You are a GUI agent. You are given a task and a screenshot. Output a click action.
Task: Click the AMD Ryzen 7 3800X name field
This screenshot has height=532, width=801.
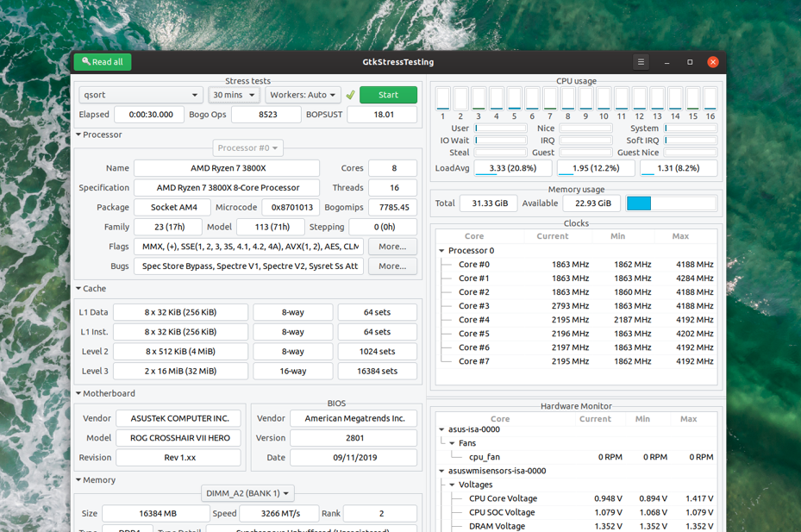click(x=227, y=168)
